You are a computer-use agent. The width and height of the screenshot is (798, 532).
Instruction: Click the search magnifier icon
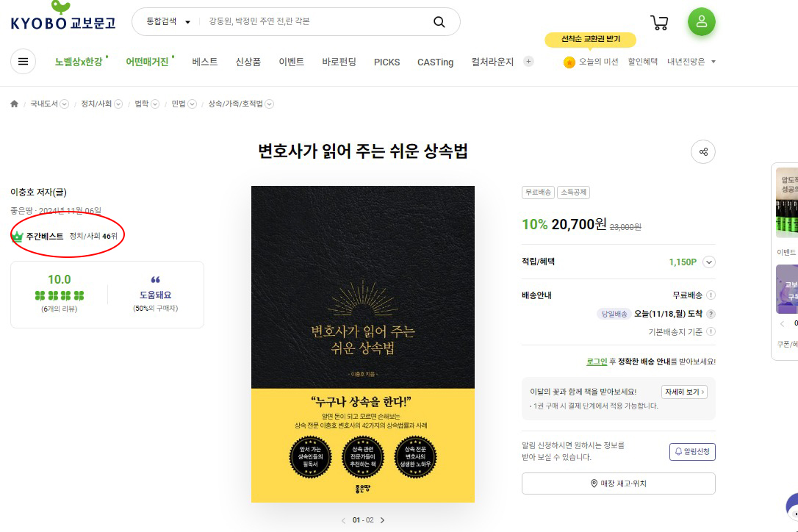[439, 22]
